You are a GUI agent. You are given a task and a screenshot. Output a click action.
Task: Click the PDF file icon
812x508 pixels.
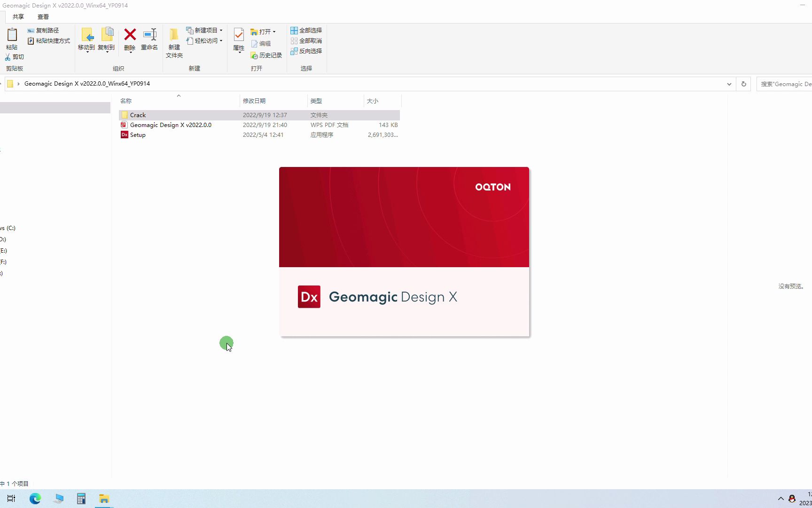[124, 125]
